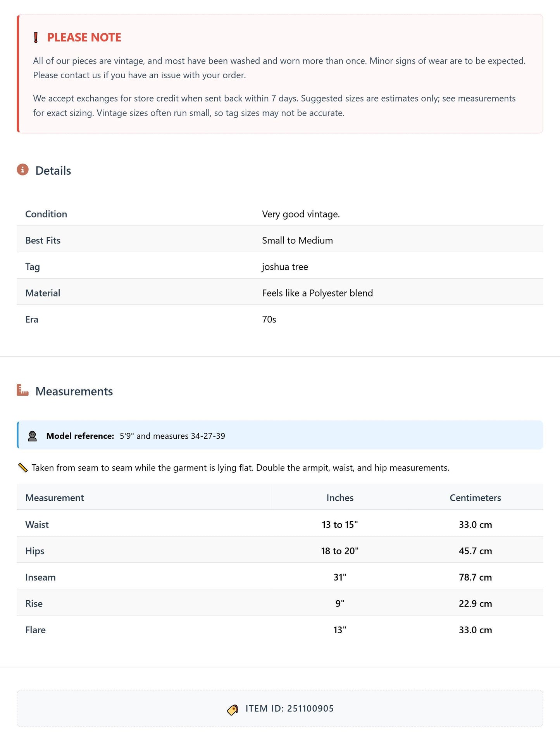Viewport: 560px width, 741px height.
Task: Select the joshua tree tag value
Action: click(285, 267)
